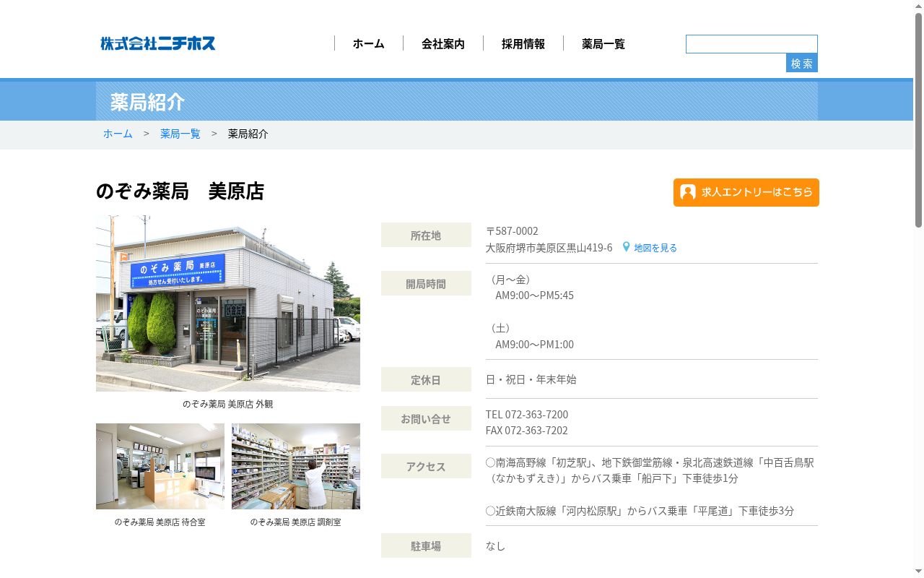Open the 薬局一覧 menu item
The width and height of the screenshot is (924, 578).
603,44
